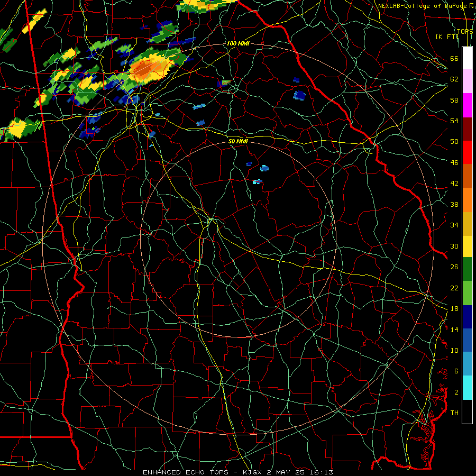Screen dimensions: 476x476
Task: Click the magenta legend swatch
Action: [467, 105]
